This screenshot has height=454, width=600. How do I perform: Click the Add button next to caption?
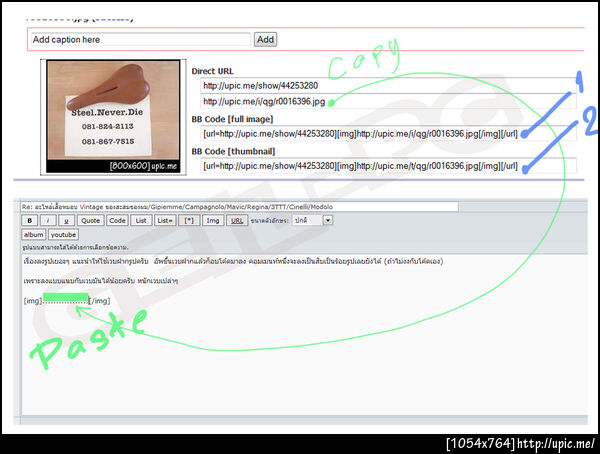[265, 39]
